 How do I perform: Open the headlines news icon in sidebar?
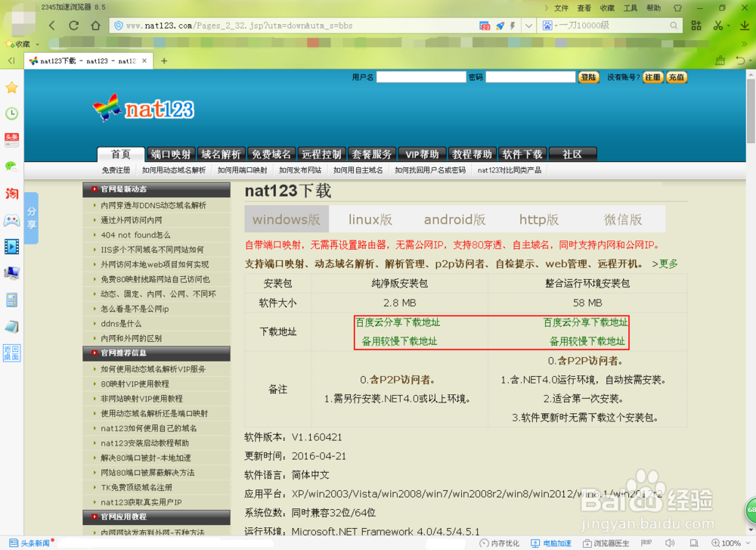coord(11,140)
